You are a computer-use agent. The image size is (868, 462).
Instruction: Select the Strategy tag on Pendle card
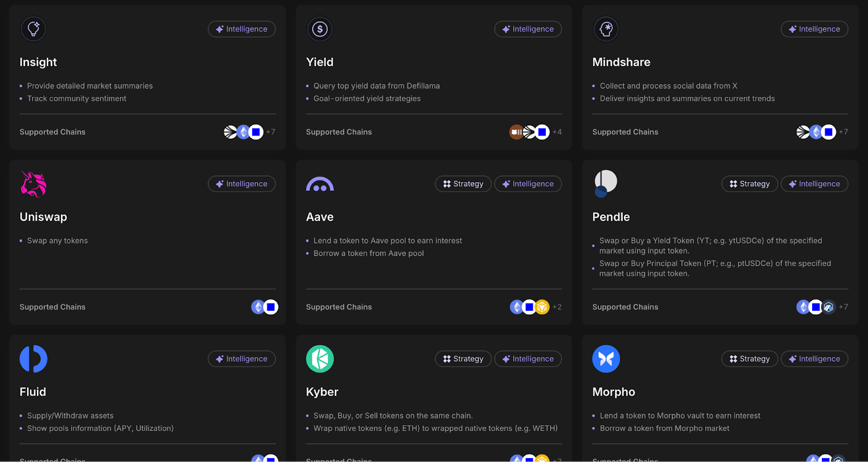[749, 184]
